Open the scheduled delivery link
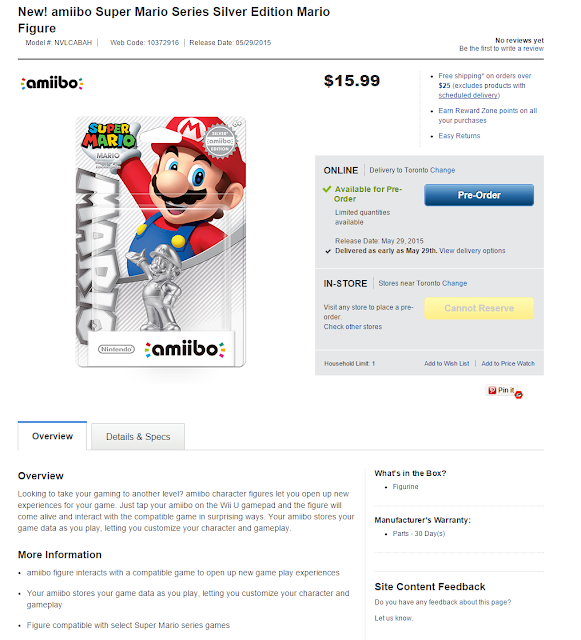The image size is (581, 640). pos(468,95)
